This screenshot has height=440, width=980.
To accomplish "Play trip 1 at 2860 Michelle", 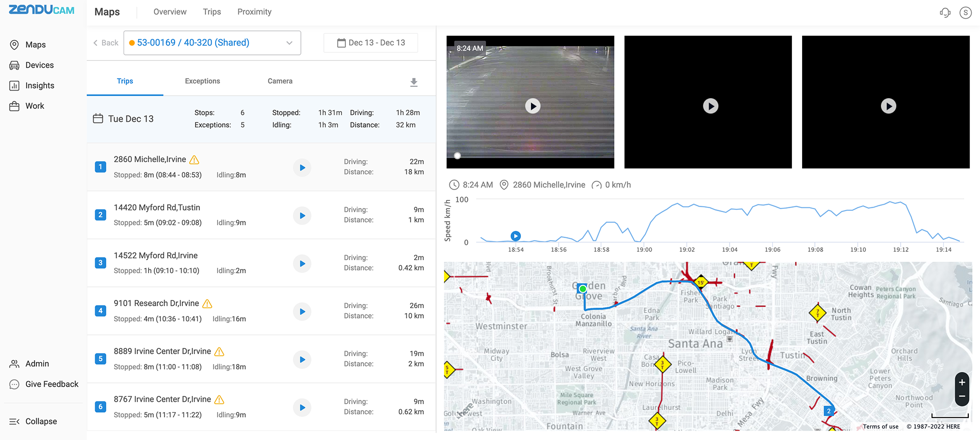I will coord(302,168).
